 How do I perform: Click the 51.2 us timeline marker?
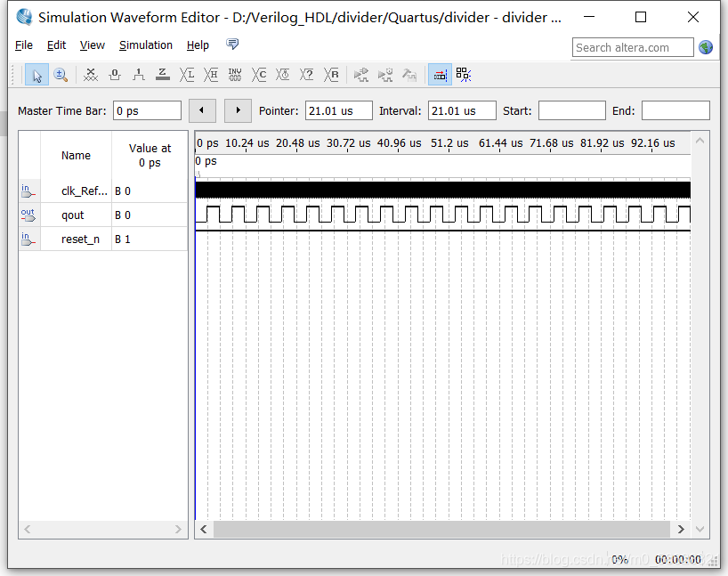tap(449, 143)
